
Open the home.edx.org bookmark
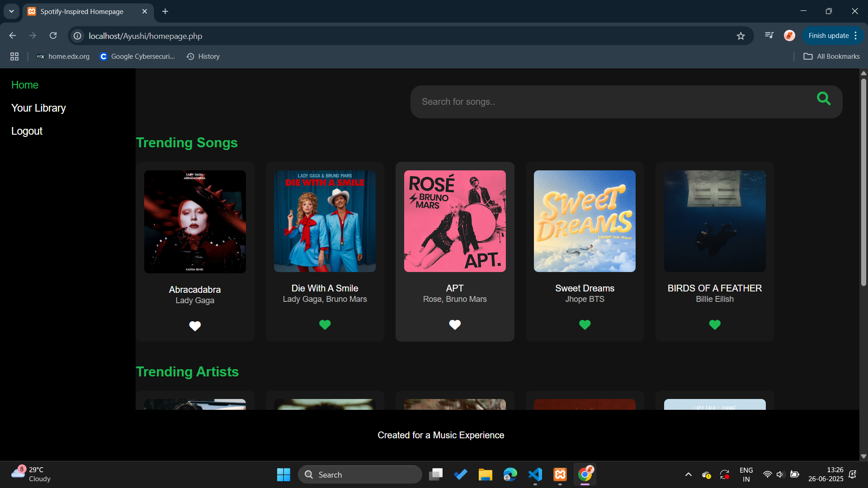coord(63,56)
